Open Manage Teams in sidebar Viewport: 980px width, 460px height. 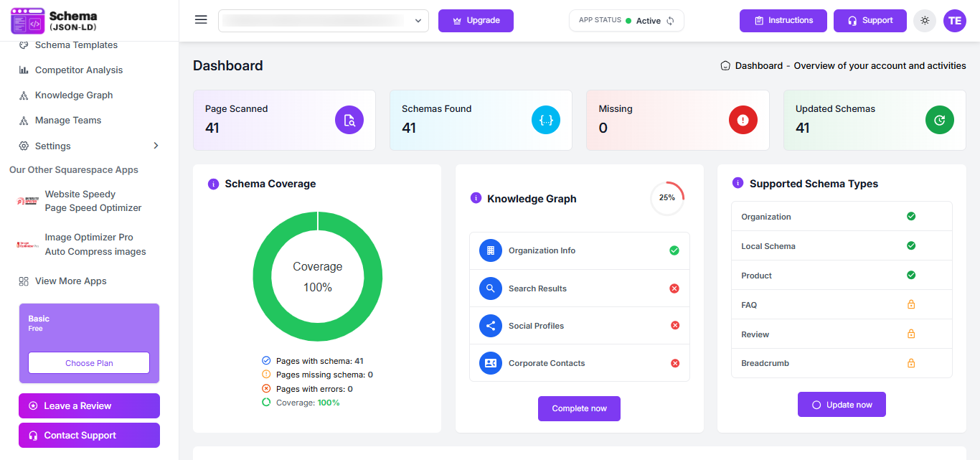[x=68, y=121]
